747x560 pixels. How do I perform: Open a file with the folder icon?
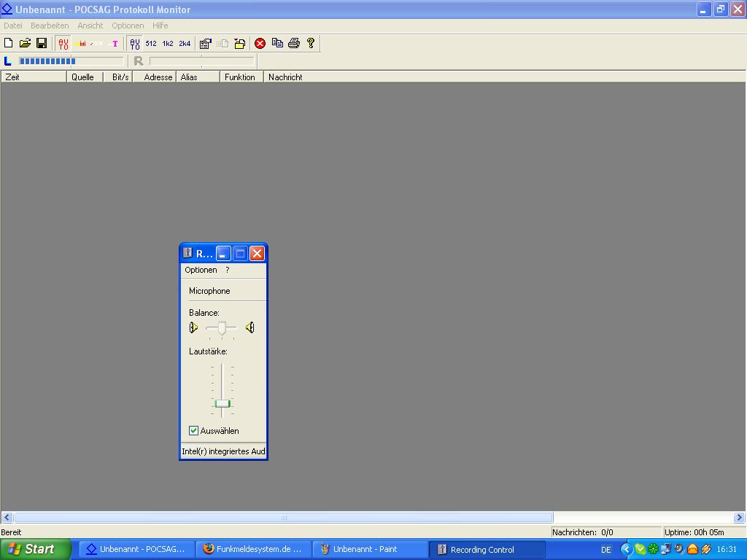pos(25,44)
